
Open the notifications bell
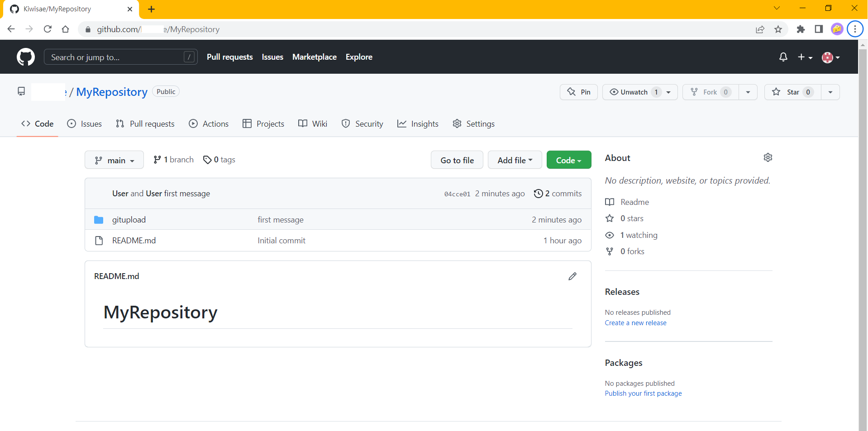click(783, 57)
